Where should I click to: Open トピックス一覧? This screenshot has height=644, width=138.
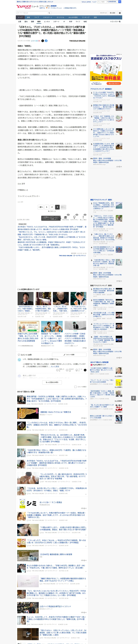pos(115,21)
